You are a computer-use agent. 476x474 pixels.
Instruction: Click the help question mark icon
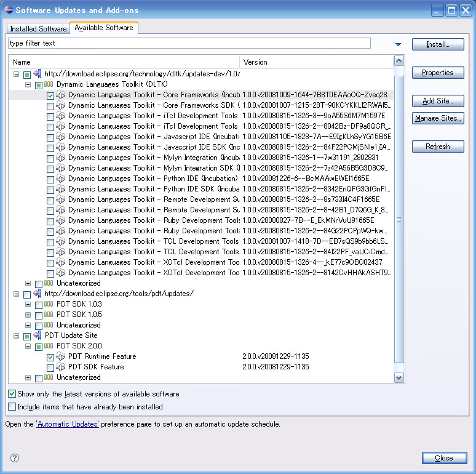(x=15, y=458)
